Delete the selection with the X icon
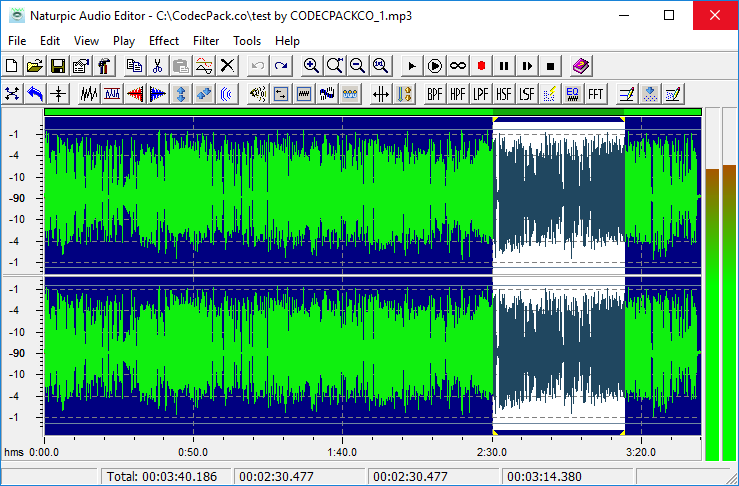The width and height of the screenshot is (739, 486). coord(227,66)
